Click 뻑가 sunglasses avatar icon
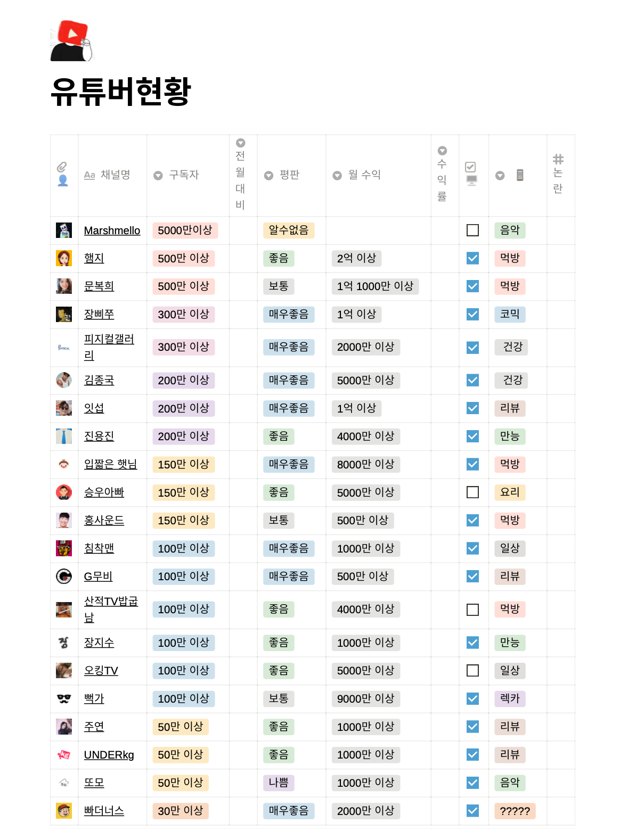Viewport: 620px width, 840px height. click(64, 698)
